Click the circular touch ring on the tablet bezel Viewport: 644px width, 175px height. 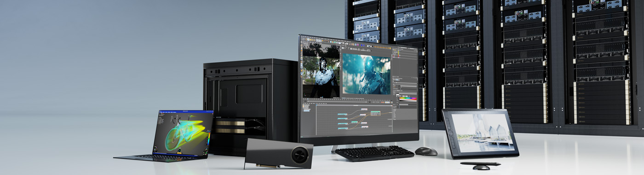coord(450,133)
